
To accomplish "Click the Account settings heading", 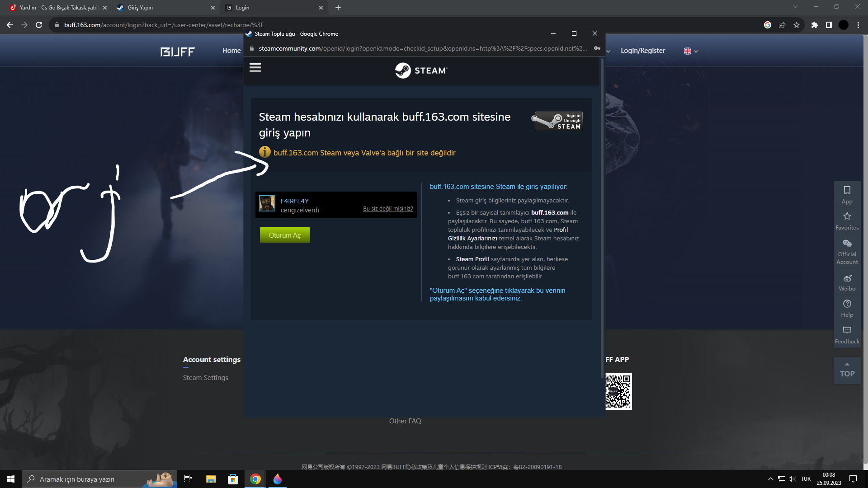I will tap(212, 360).
